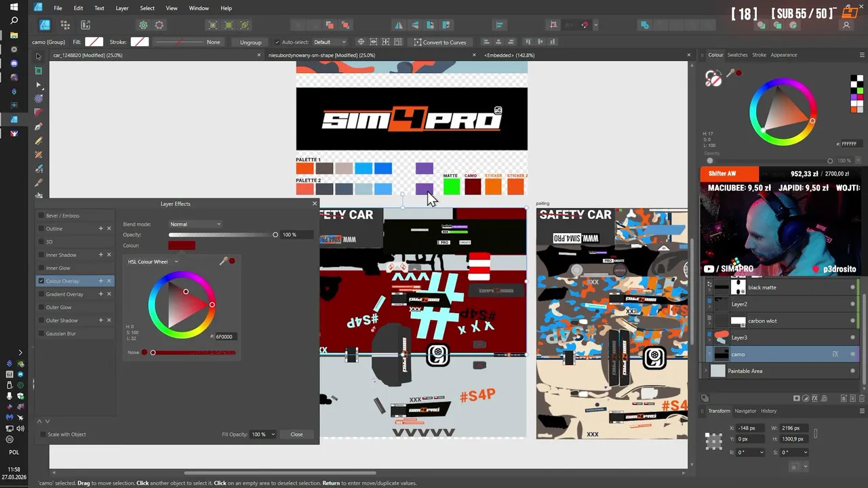Viewport: 868px width, 488px height.
Task: Switch to the Designer persona icon
Action: [x=45, y=25]
